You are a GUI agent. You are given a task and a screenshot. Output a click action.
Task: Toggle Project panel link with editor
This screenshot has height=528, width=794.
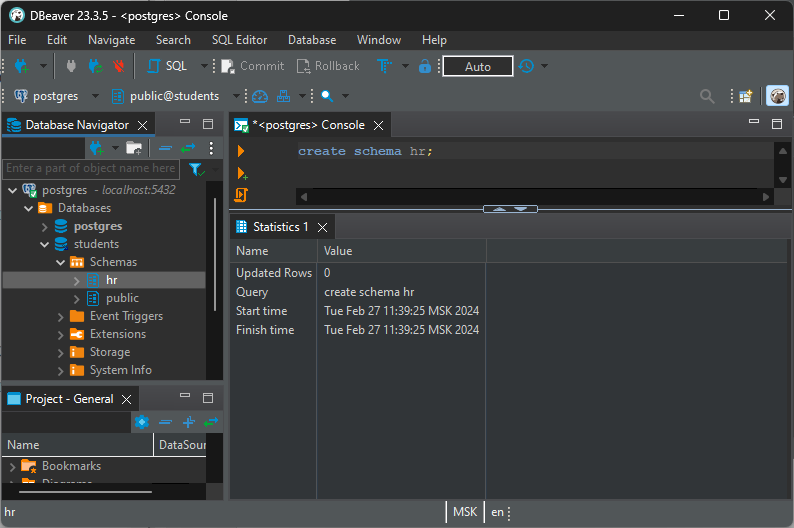pos(211,422)
